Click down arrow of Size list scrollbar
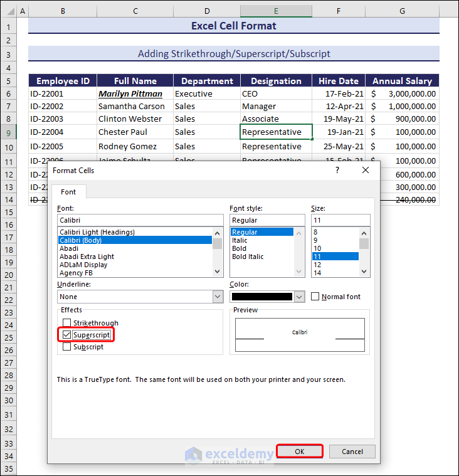 click(364, 272)
